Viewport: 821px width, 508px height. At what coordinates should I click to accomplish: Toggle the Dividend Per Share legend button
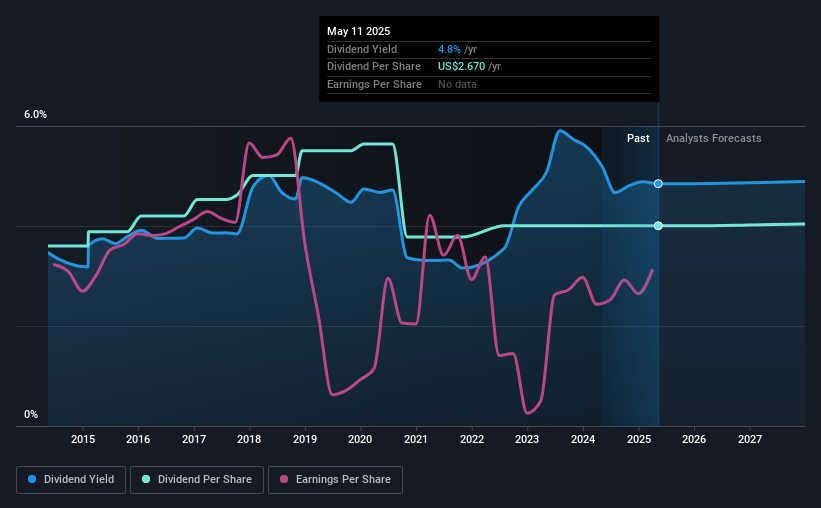[x=197, y=480]
